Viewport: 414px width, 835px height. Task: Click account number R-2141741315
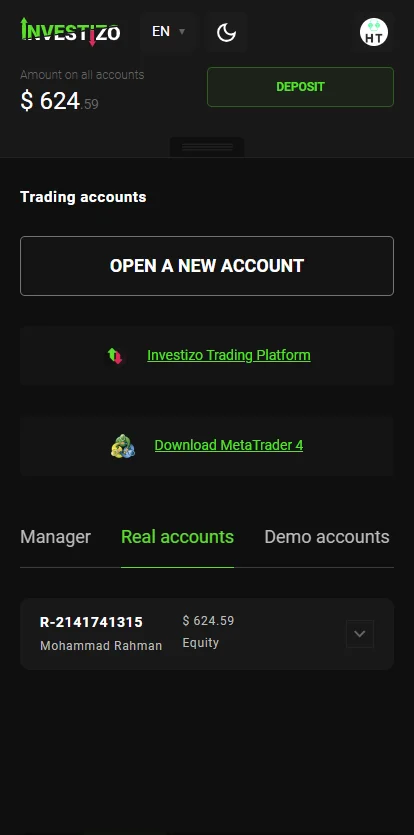point(92,622)
